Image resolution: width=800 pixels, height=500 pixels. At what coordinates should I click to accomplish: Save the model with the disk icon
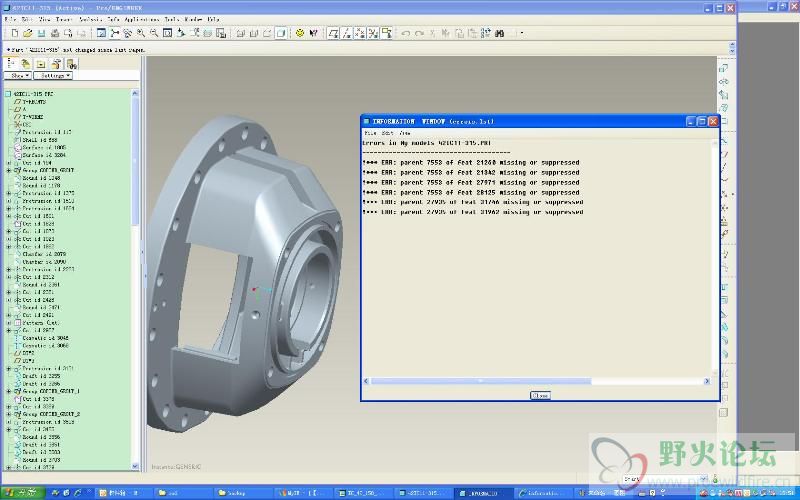tap(41, 33)
